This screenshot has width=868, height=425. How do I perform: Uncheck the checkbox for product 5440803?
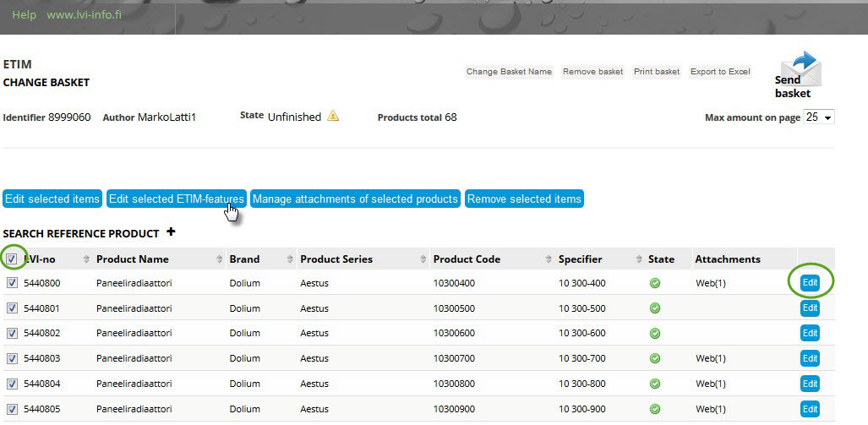click(x=12, y=358)
